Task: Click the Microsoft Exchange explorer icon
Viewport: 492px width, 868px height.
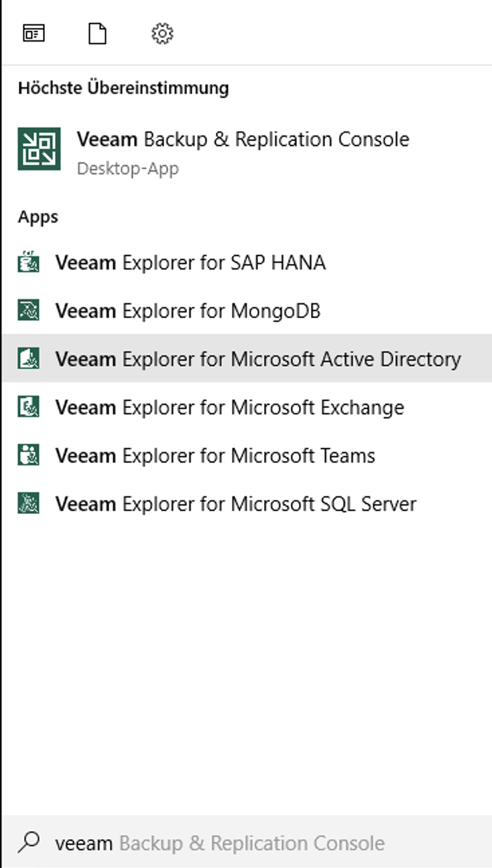Action: click(x=28, y=407)
